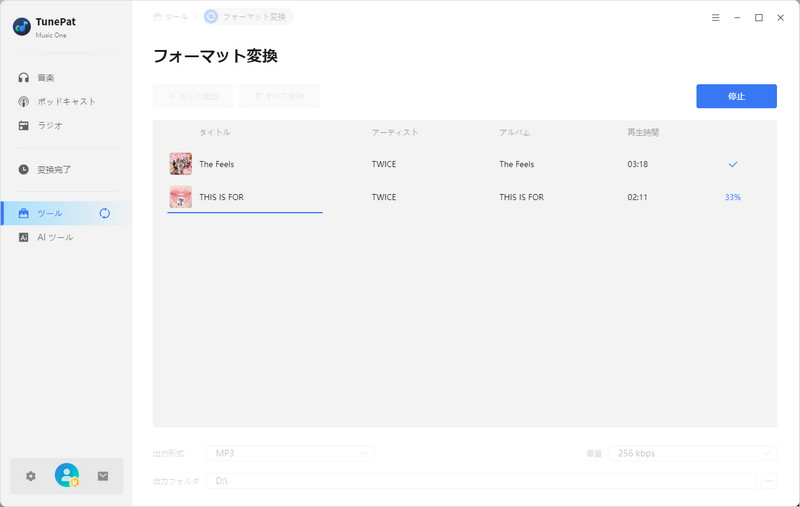The image size is (800, 507).
Task: Open the MP3 output format dropdown
Action: point(290,453)
